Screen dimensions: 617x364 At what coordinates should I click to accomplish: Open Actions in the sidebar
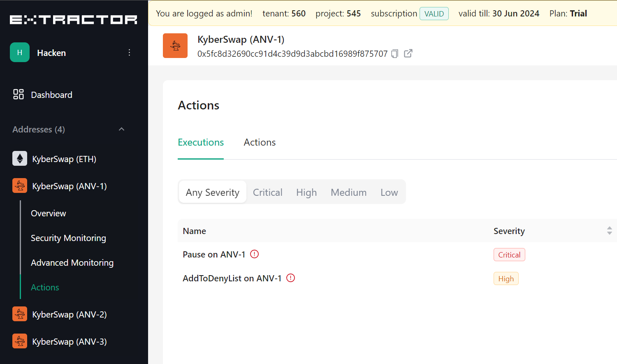[45, 287]
